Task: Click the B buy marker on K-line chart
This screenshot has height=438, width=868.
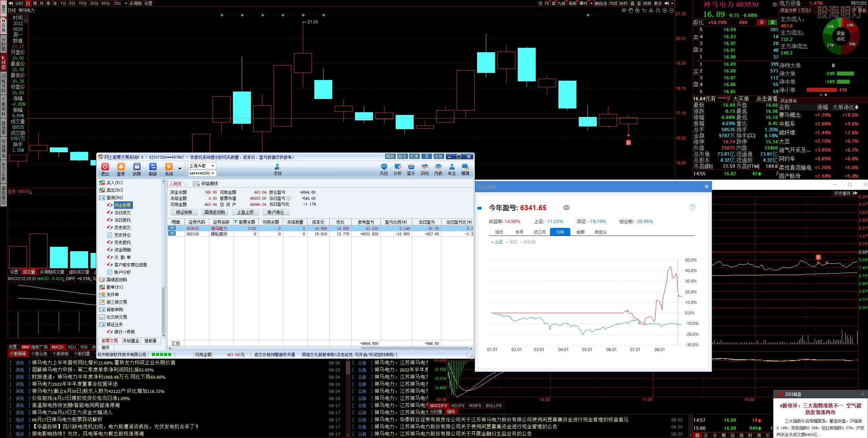Action: coord(628,142)
